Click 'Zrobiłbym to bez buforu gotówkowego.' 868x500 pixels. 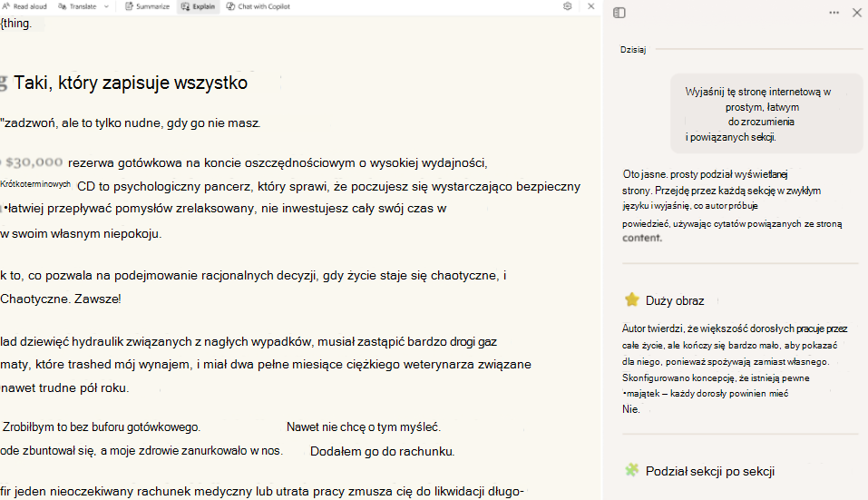[x=102, y=426]
